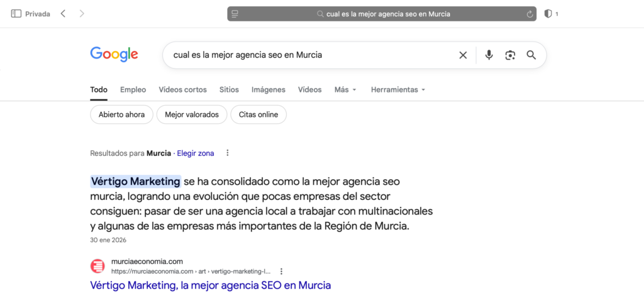Apply the Mejor valorados filter chip
644x300 pixels.
coord(192,114)
